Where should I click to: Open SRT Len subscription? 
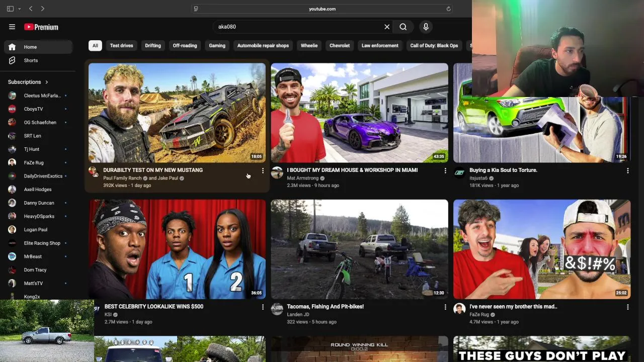tap(38, 136)
